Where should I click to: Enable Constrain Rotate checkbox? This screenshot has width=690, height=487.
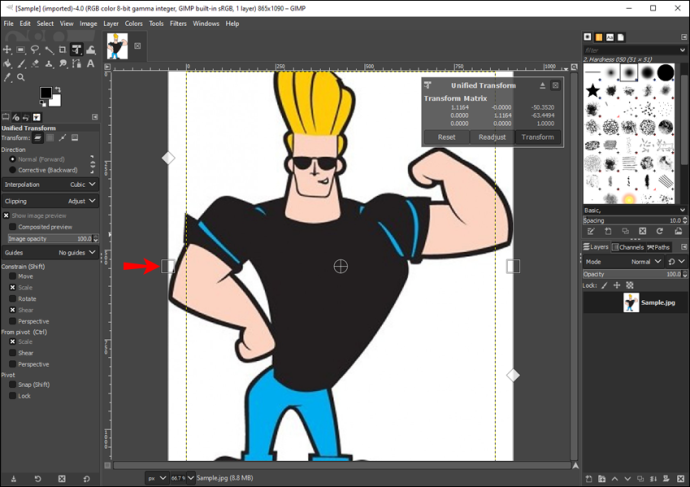13,299
